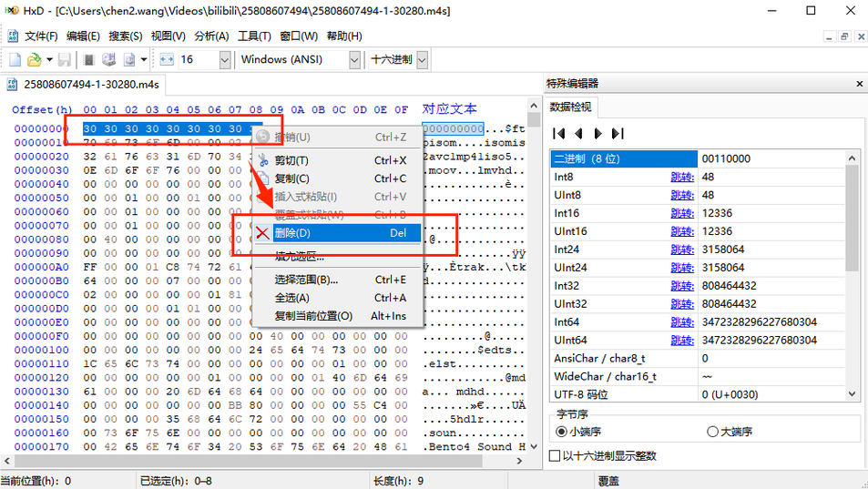
Task: Click the scissors Cut icon in context menu
Action: point(263,160)
